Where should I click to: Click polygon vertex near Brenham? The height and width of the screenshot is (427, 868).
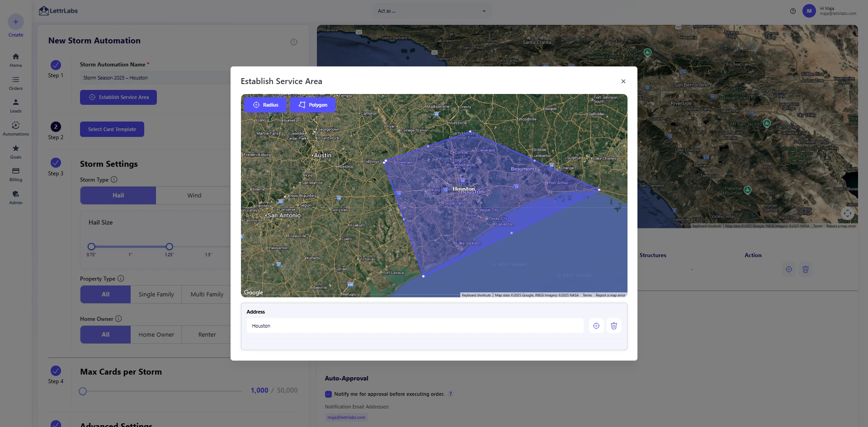(385, 161)
